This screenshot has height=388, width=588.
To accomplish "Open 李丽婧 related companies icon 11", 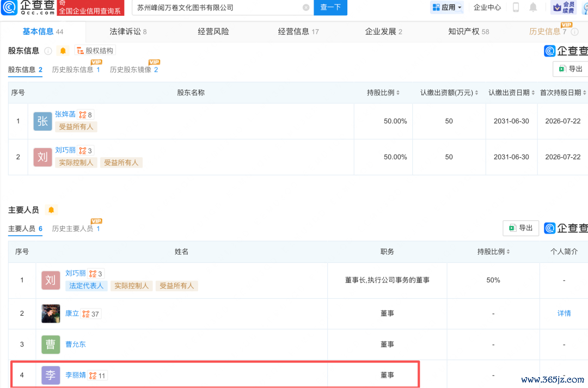I will click(x=97, y=375).
